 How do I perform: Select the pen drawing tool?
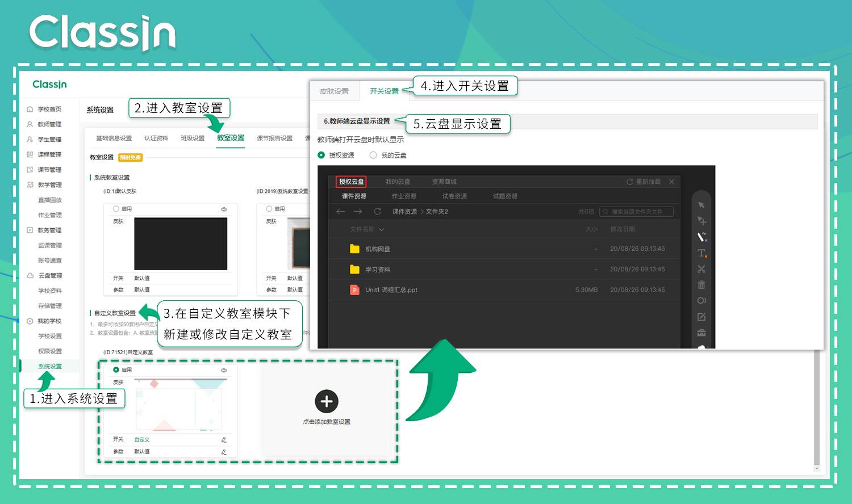click(701, 237)
